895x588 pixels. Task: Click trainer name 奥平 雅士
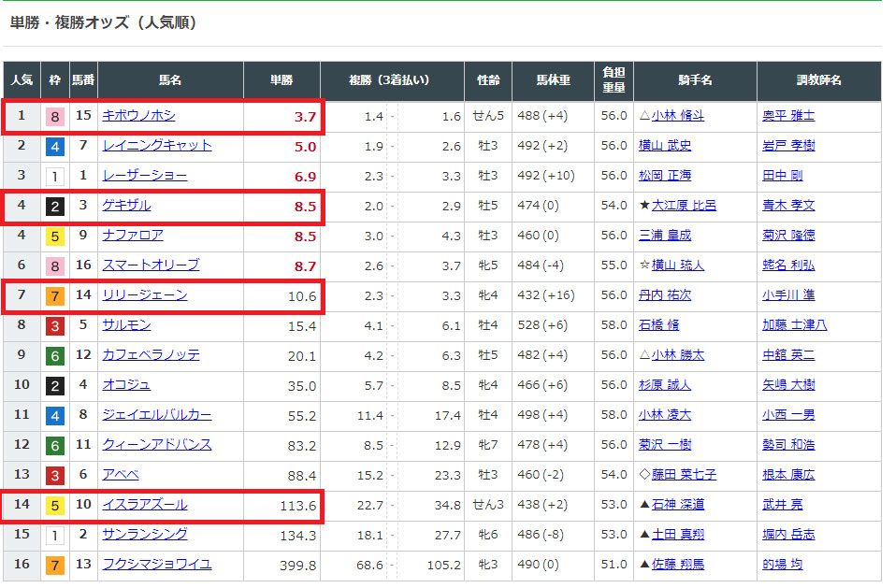[787, 116]
